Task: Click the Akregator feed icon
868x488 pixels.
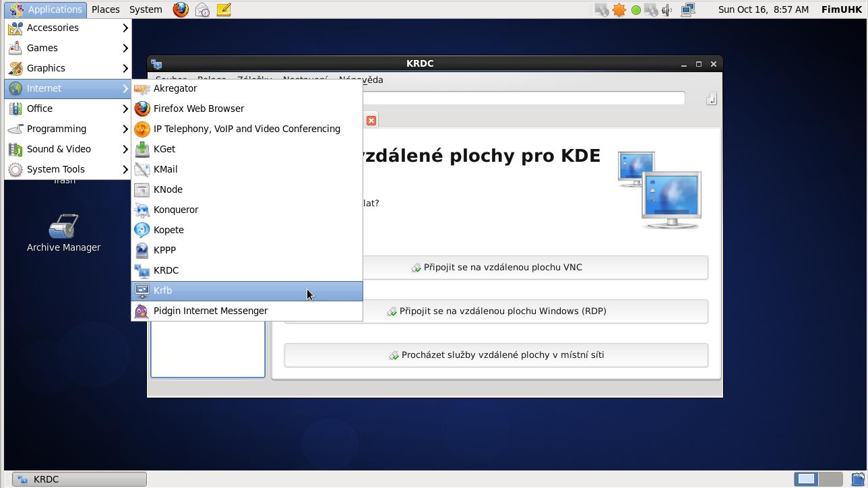Action: pos(142,88)
